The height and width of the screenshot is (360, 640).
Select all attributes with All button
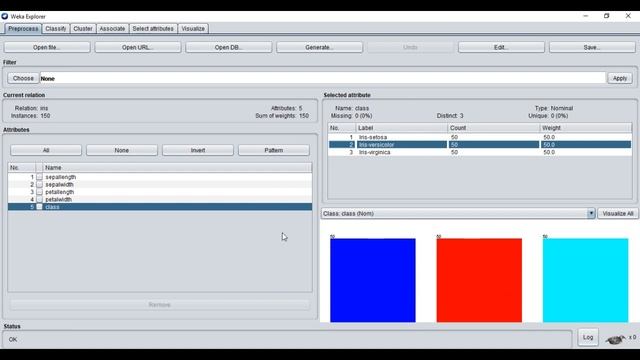(46, 150)
